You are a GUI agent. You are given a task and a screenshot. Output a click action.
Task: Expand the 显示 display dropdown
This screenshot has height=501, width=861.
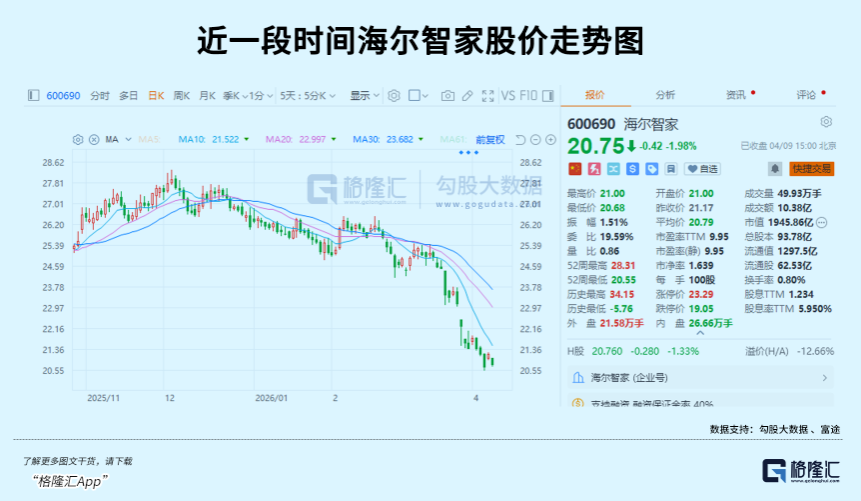[365, 96]
